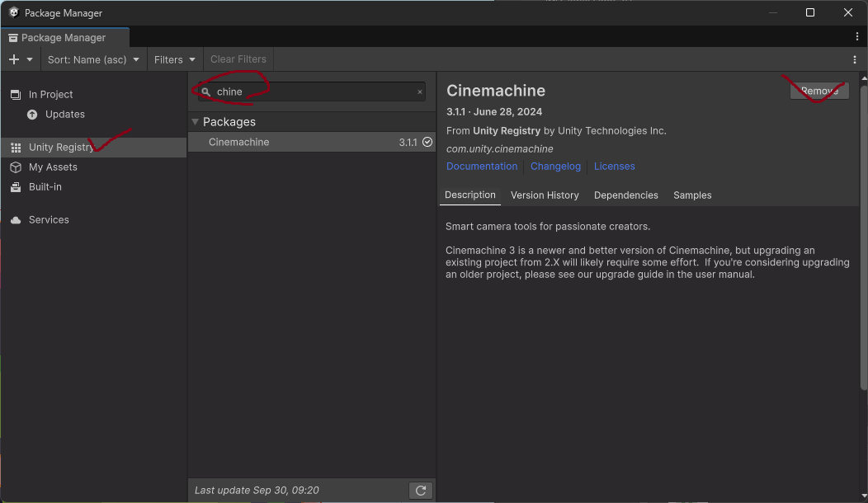Click the Services cloud icon
The height and width of the screenshot is (503, 868).
click(x=16, y=219)
